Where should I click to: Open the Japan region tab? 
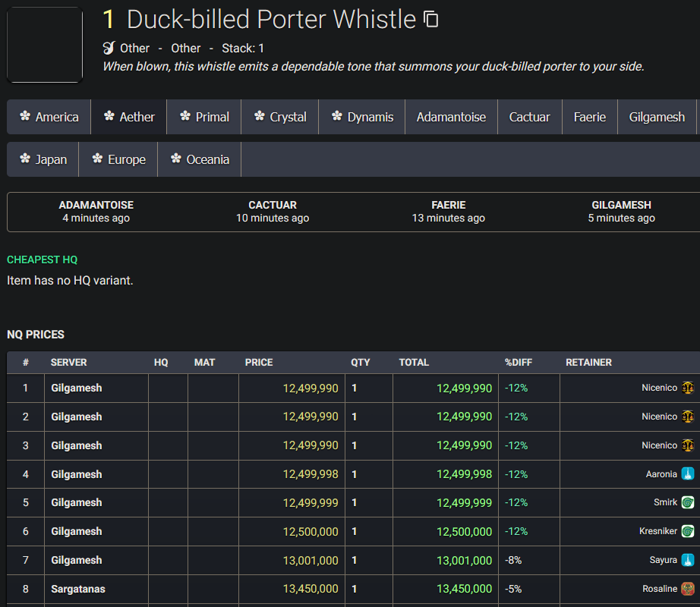coord(43,159)
